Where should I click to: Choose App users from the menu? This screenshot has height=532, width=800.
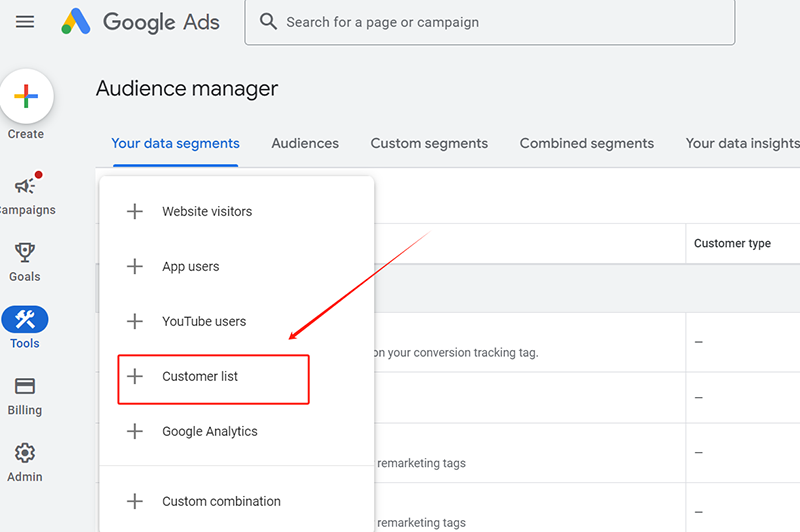click(191, 267)
